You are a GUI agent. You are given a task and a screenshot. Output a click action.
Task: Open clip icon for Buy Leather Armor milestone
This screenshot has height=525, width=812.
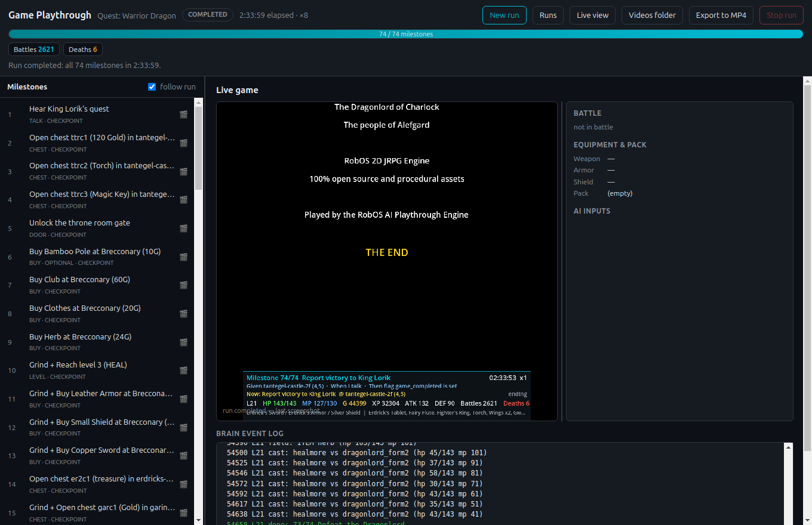pyautogui.click(x=183, y=399)
